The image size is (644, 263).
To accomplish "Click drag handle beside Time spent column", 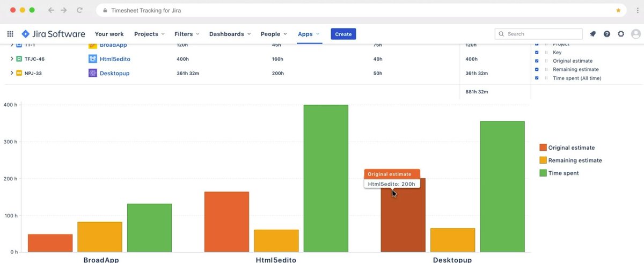I will 546,78.
